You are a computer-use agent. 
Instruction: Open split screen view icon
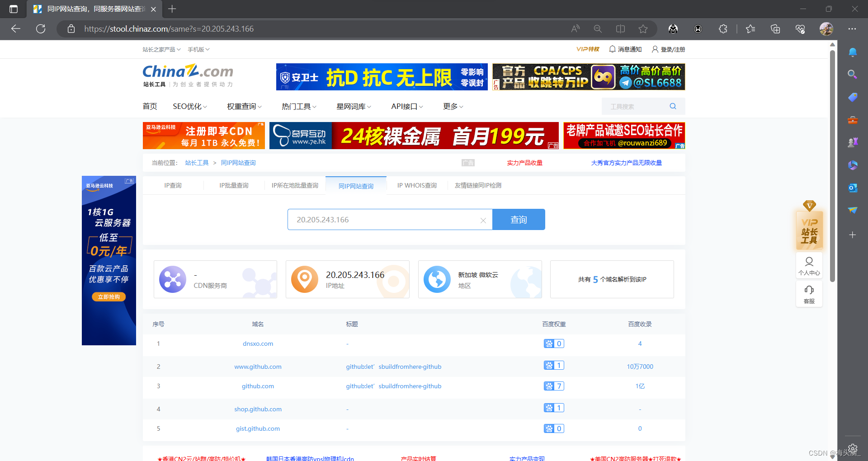tap(620, 29)
